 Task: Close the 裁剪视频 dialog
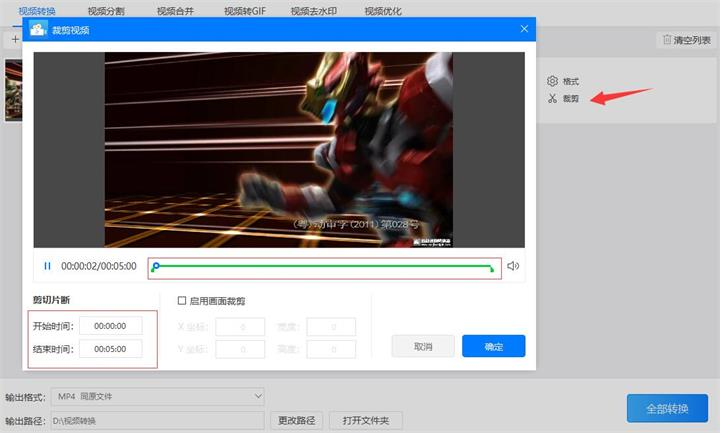coord(524,29)
